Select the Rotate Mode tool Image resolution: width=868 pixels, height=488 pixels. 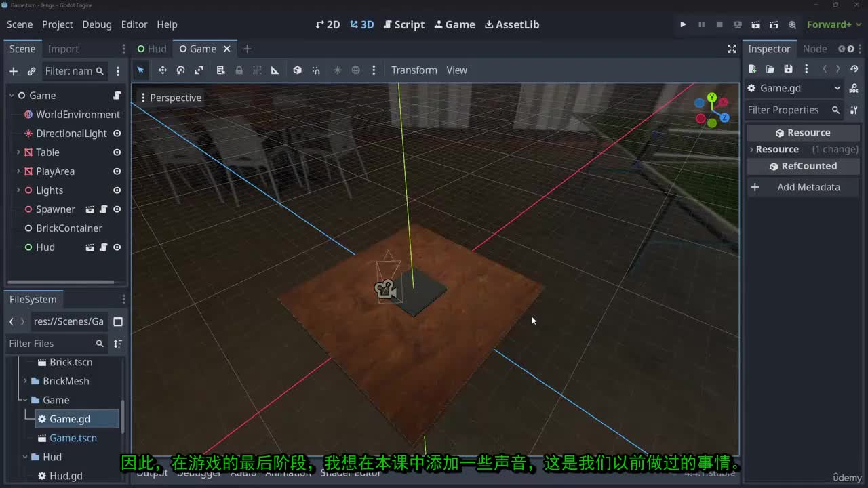click(180, 70)
